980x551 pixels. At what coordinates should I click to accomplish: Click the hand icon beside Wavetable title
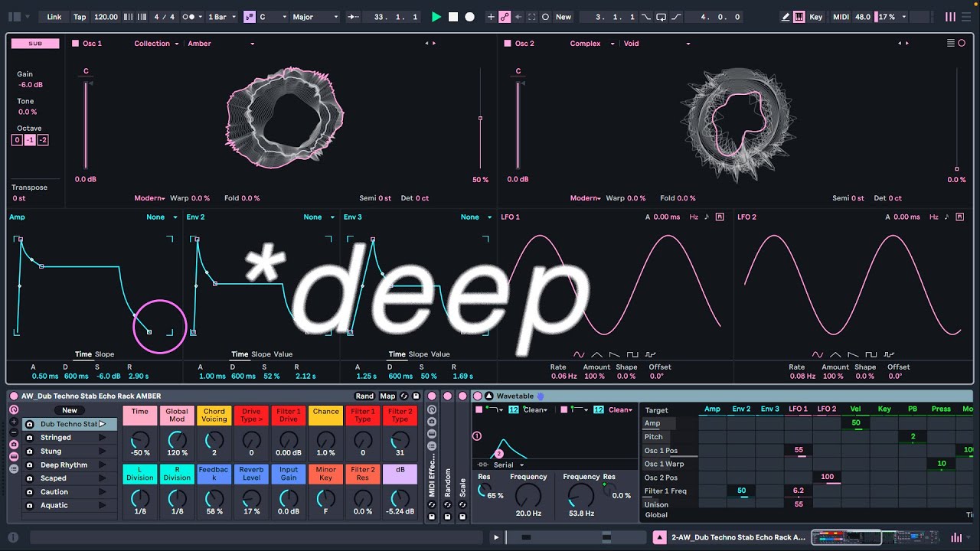[540, 396]
